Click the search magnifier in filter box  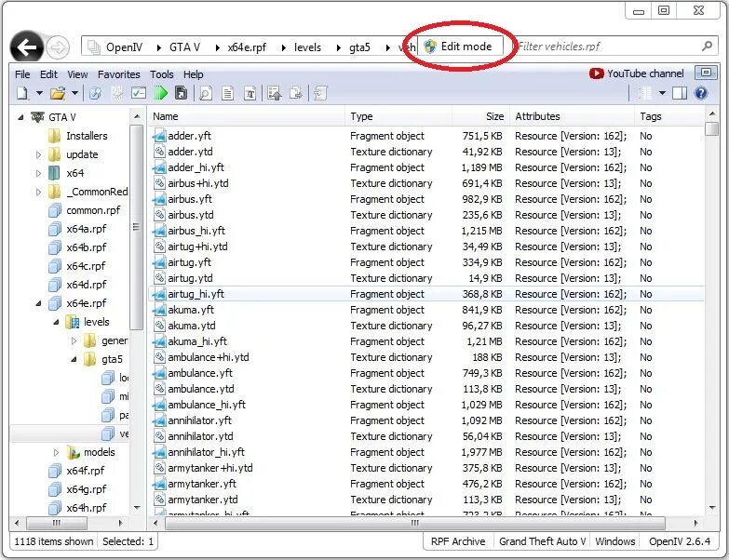point(707,46)
